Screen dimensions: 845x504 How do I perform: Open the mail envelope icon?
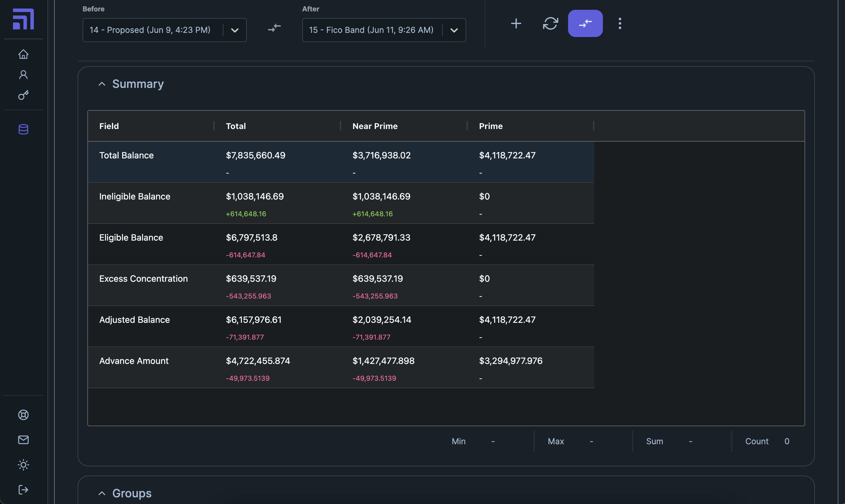[23, 440]
